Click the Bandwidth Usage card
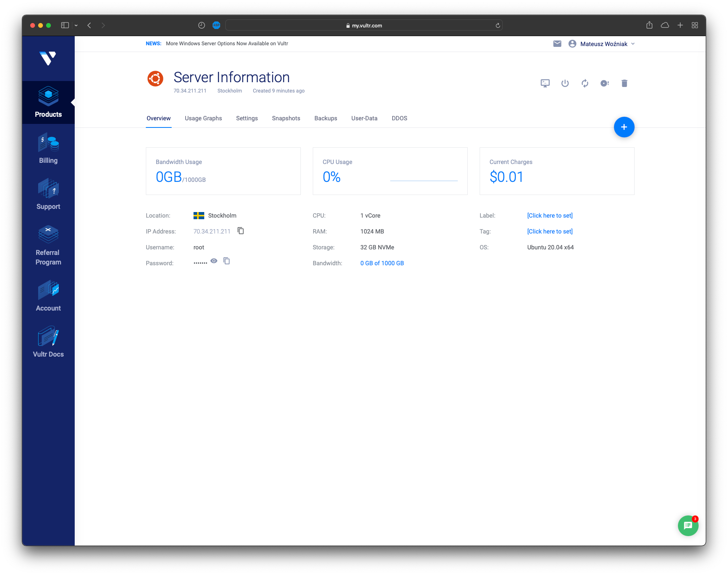This screenshot has height=575, width=728. click(223, 171)
